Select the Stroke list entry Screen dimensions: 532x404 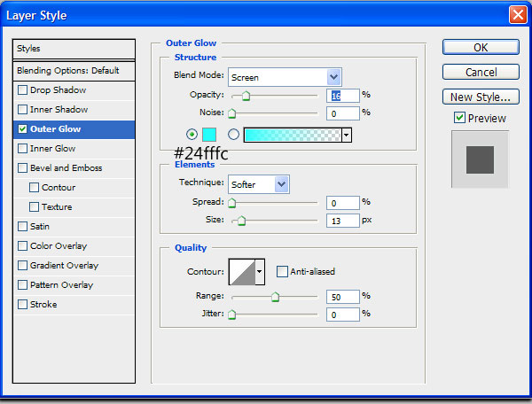(x=74, y=305)
